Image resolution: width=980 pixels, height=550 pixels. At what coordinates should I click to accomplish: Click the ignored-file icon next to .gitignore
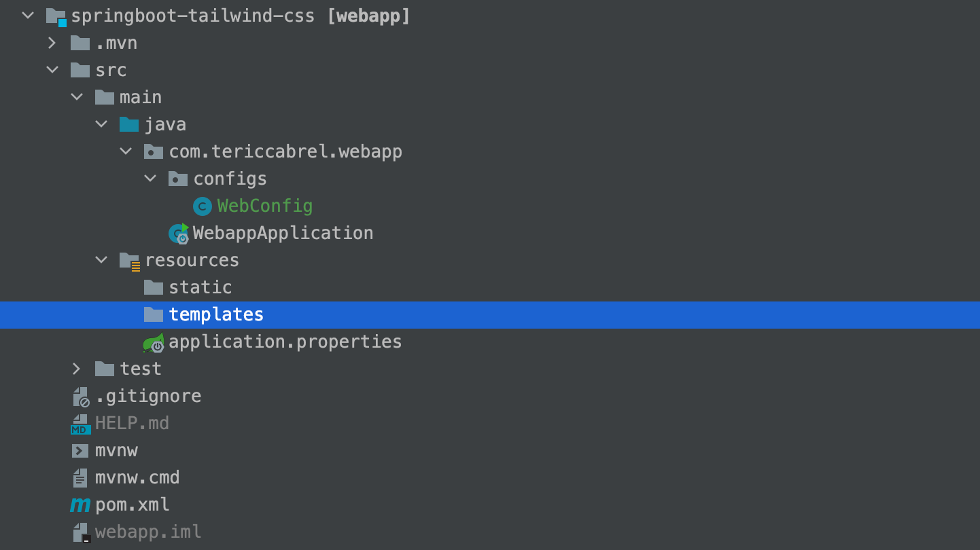80,396
